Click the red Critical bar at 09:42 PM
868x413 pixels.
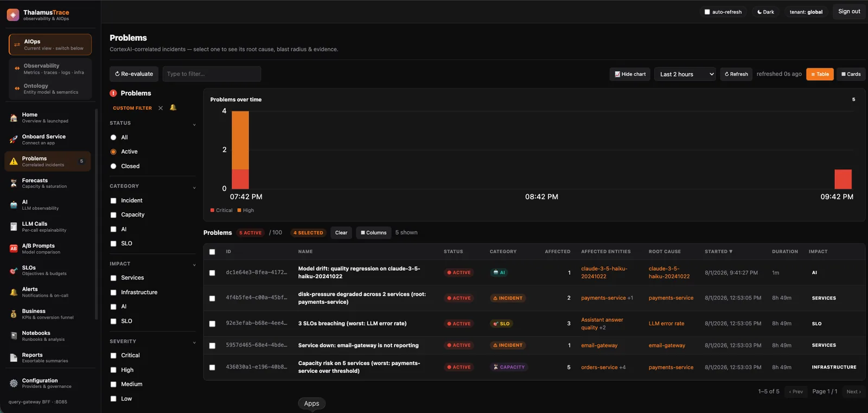843,179
